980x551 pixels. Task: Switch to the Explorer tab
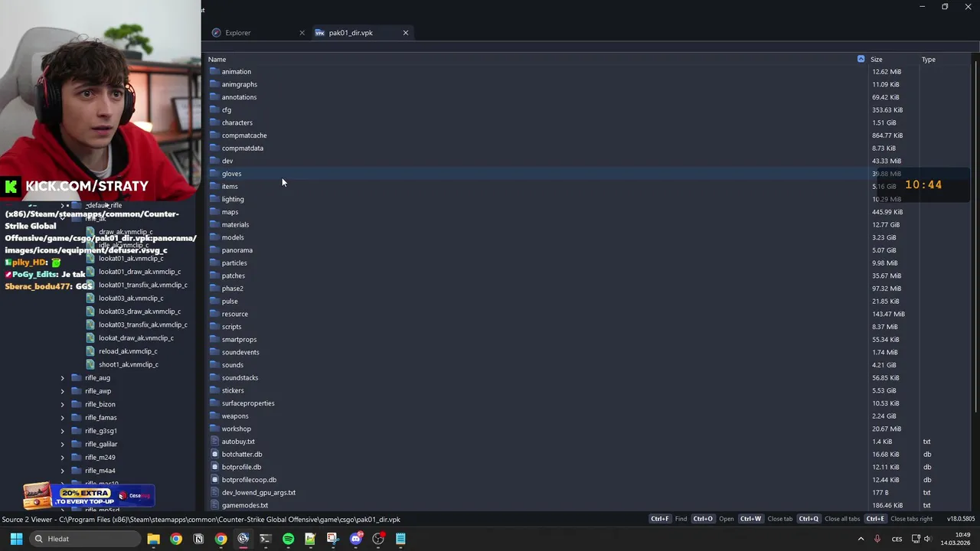[256, 33]
